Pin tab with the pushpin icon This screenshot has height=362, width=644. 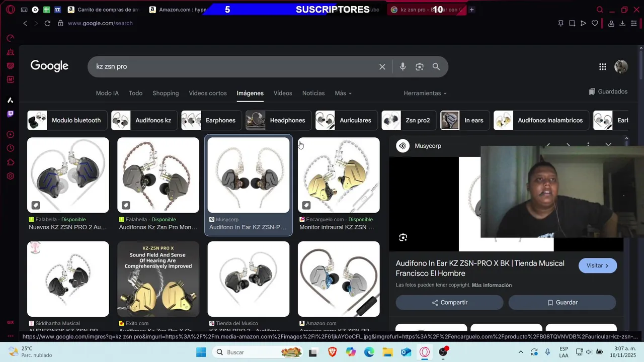click(x=560, y=23)
